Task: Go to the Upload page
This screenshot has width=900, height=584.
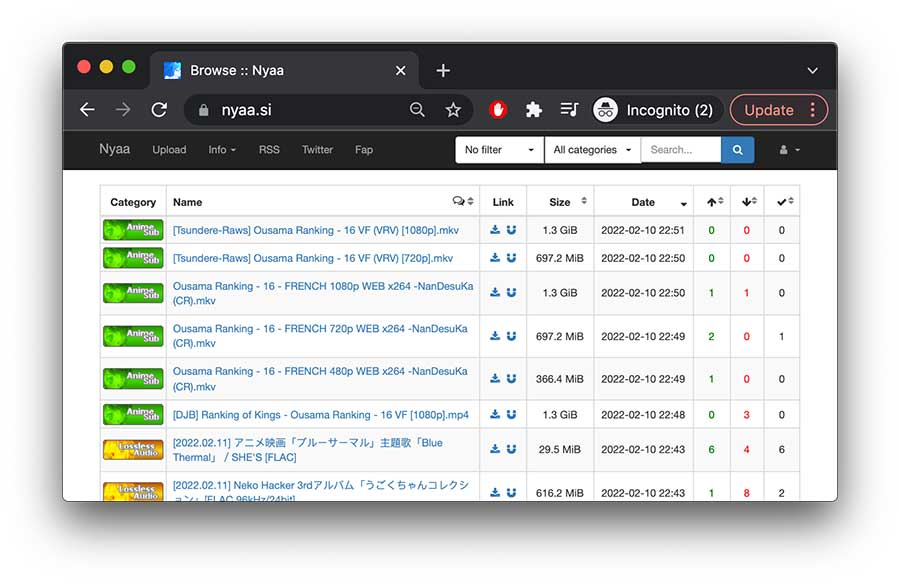Action: (x=169, y=150)
